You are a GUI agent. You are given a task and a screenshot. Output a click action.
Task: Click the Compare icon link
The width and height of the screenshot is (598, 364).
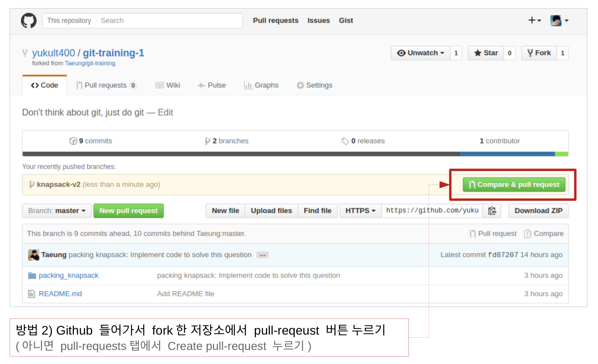click(544, 233)
